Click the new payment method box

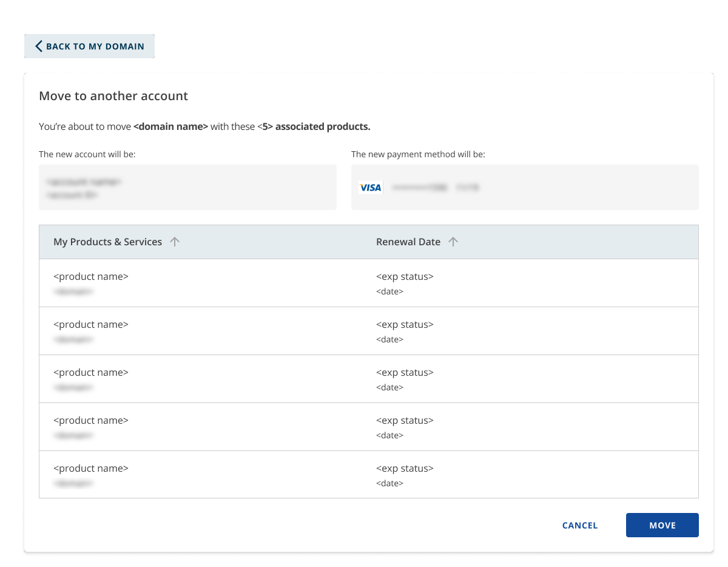click(525, 187)
